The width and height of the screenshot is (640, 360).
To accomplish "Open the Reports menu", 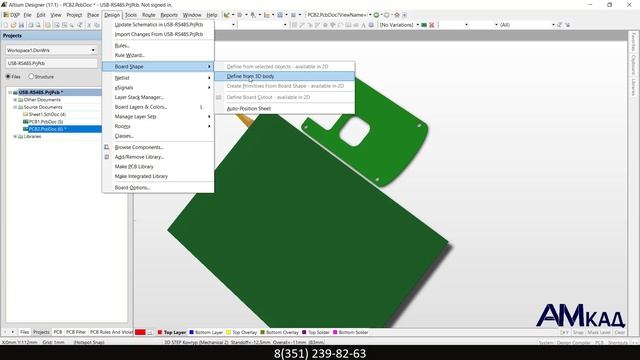I will click(169, 15).
